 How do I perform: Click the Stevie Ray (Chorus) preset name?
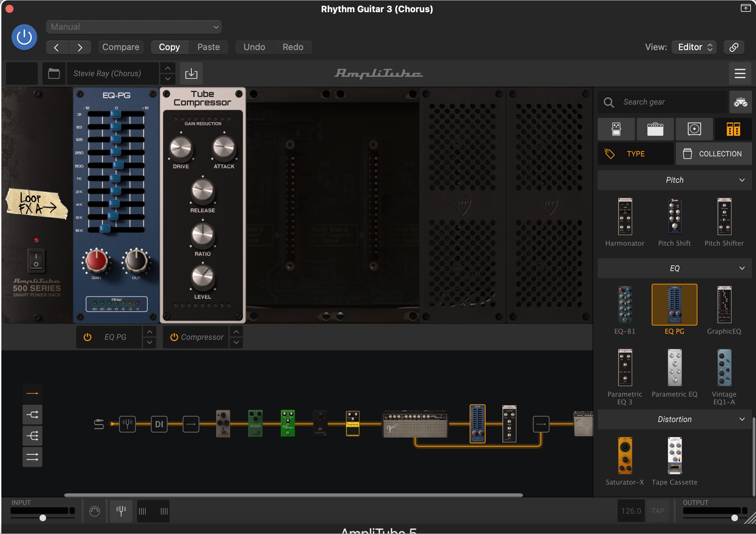[x=112, y=73]
